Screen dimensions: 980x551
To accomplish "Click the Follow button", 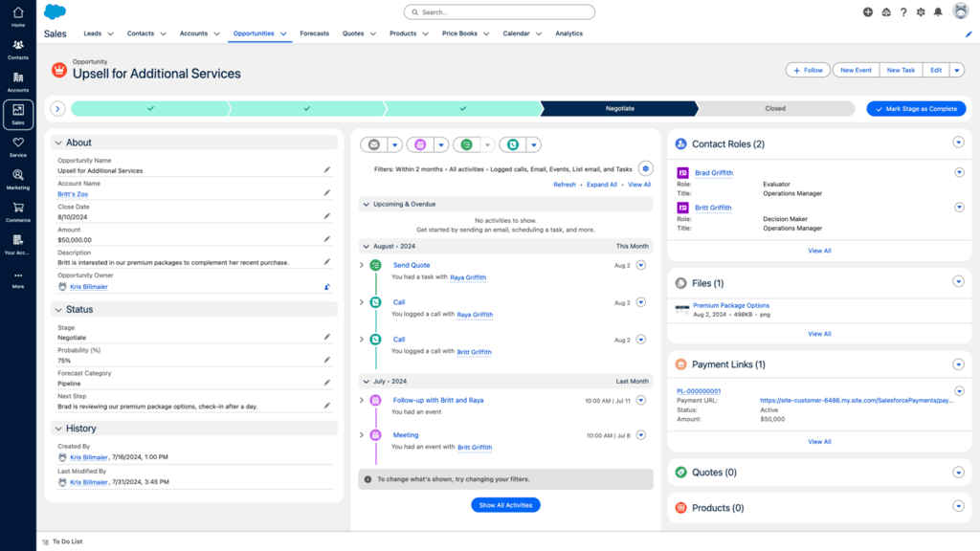I will click(808, 70).
